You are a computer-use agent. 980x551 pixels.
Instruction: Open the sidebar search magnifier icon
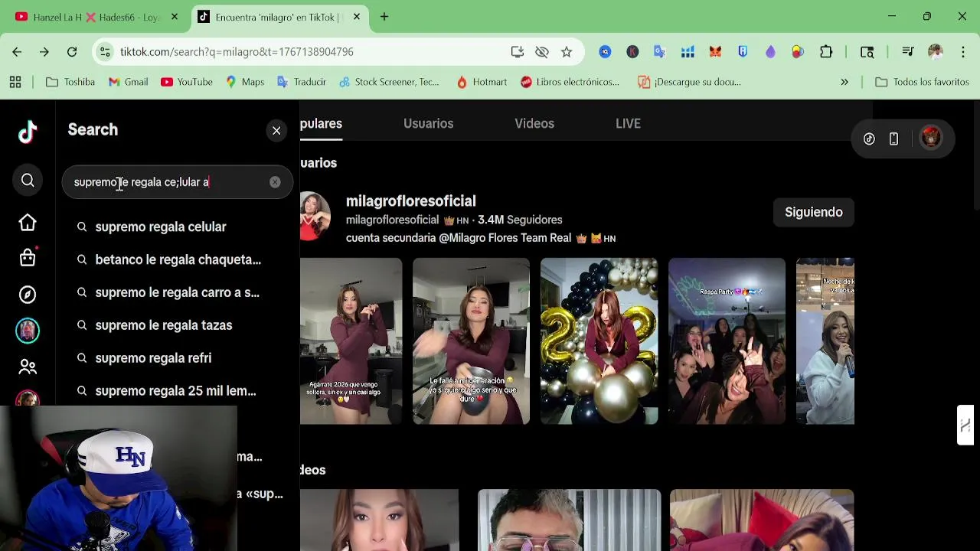click(x=28, y=181)
